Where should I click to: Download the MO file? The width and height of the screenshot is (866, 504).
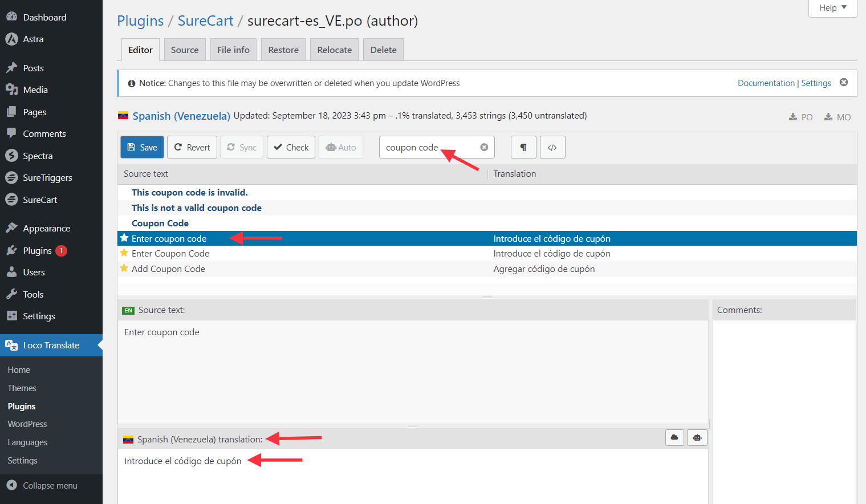tap(837, 117)
